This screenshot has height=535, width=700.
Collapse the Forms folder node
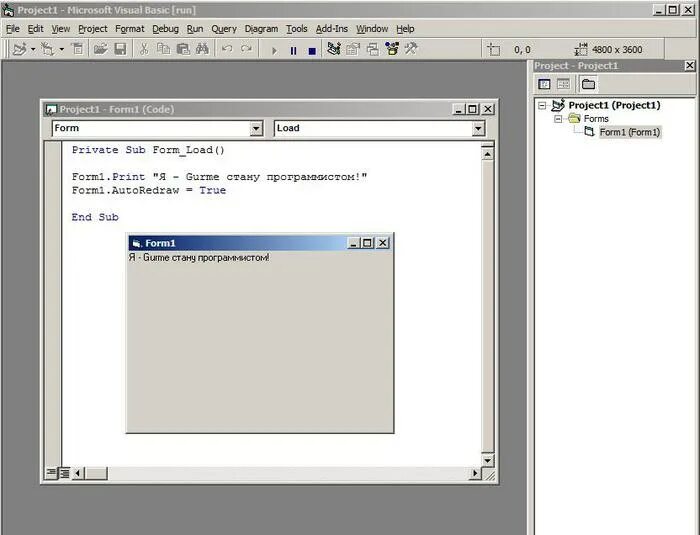(558, 119)
